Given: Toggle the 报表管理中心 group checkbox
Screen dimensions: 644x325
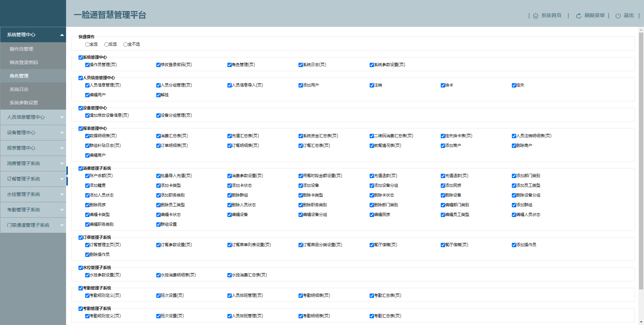Looking at the screenshot, I should [x=80, y=128].
